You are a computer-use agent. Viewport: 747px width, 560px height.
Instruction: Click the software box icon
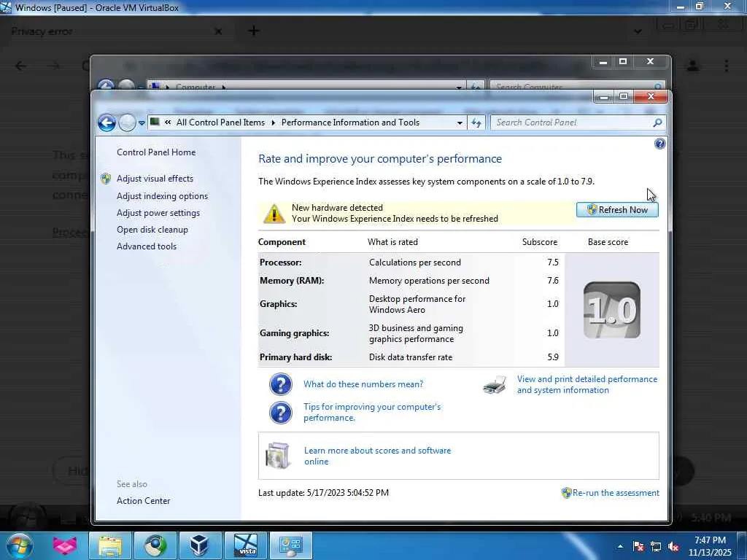tap(278, 455)
